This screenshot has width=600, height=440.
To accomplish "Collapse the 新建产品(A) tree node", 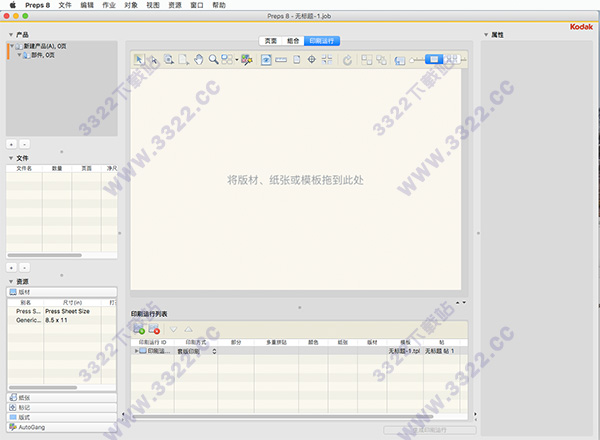I will pos(12,46).
